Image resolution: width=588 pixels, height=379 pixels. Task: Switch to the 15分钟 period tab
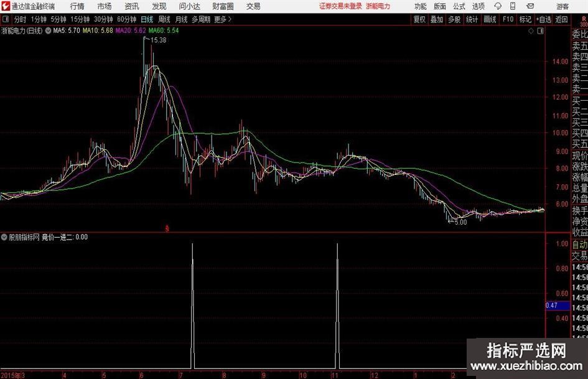coord(80,19)
